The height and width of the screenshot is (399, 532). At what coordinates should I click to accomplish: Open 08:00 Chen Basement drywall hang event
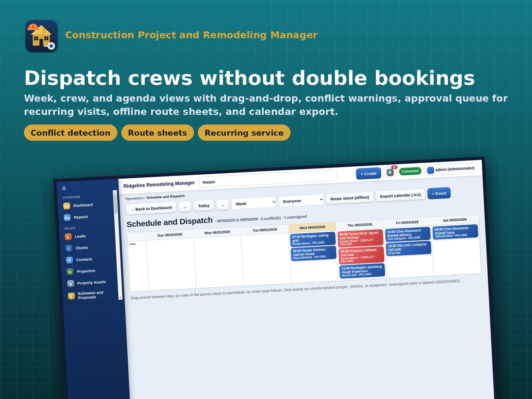point(455,231)
